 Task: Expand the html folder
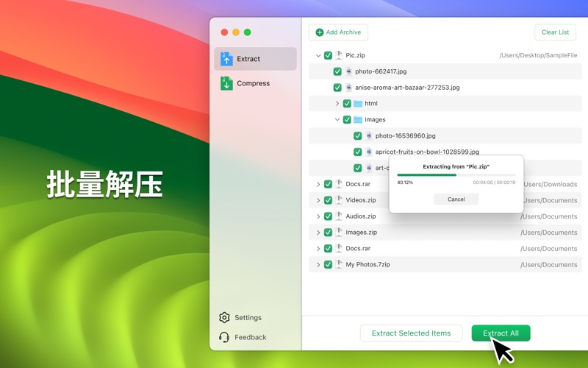[x=337, y=104]
